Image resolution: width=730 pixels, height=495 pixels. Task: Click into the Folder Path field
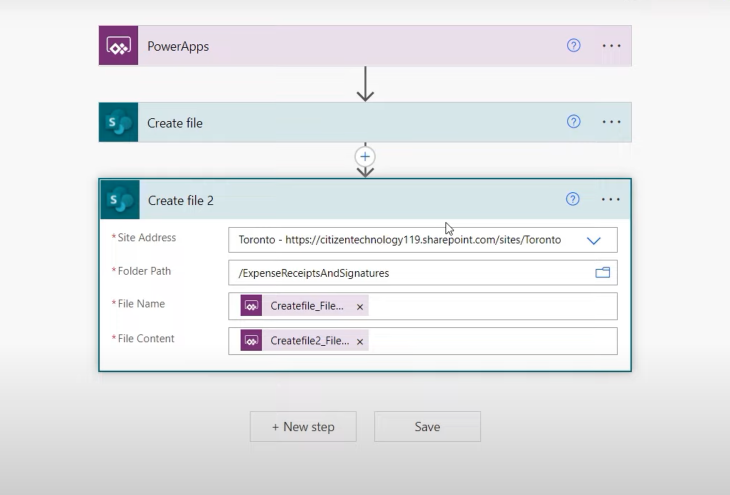click(x=423, y=273)
